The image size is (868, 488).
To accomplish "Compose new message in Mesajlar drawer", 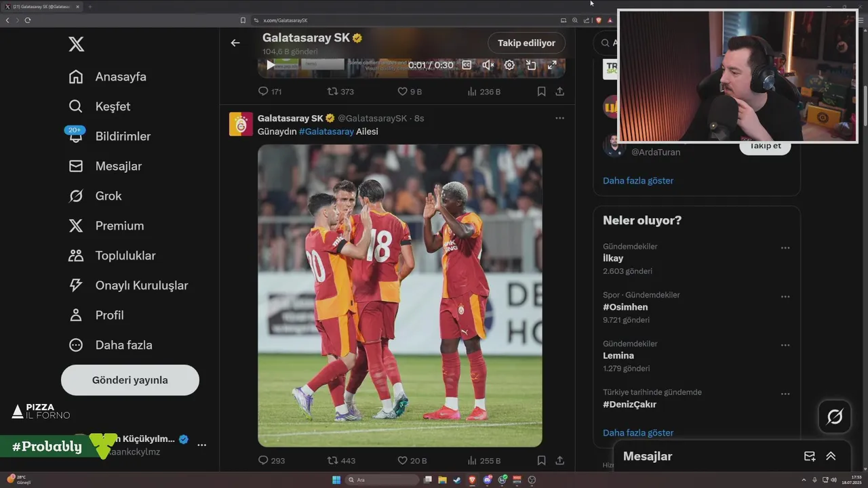I will 810,456.
